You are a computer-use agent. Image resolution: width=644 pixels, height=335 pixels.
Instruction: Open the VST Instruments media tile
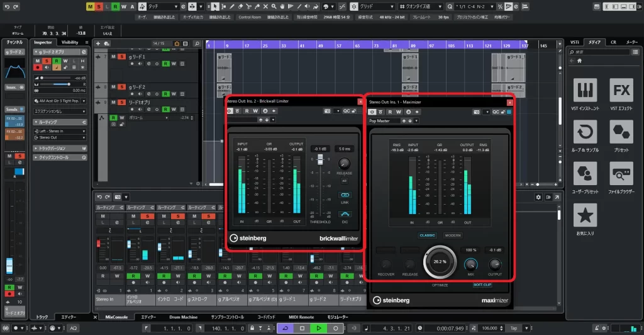point(586,94)
